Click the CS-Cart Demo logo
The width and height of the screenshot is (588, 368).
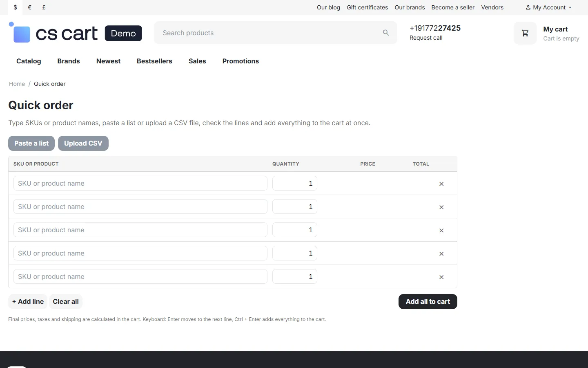[75, 33]
